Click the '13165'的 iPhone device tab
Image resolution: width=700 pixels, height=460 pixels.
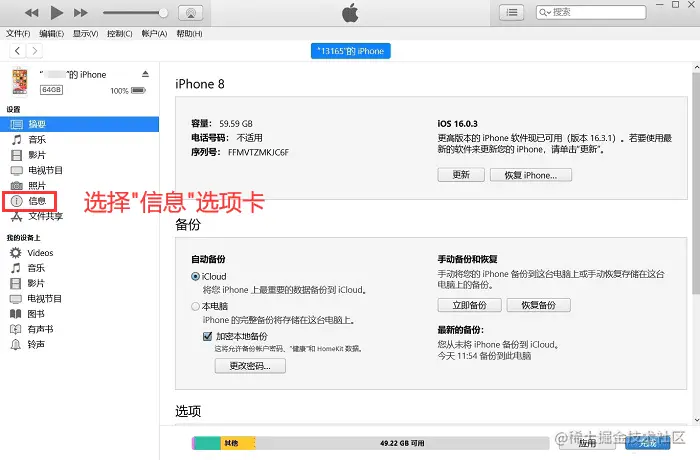click(350, 51)
